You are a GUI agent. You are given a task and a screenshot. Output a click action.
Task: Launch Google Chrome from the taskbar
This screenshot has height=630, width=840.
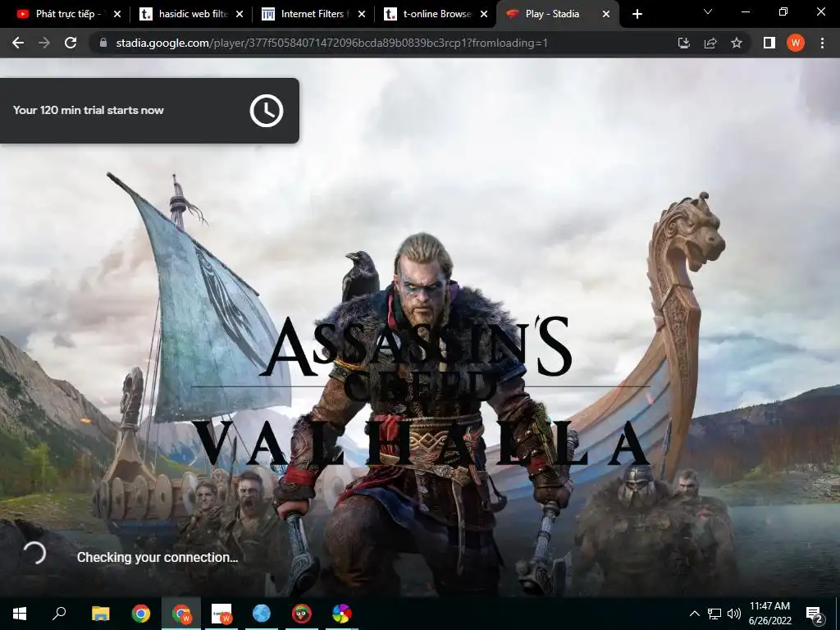click(x=141, y=614)
